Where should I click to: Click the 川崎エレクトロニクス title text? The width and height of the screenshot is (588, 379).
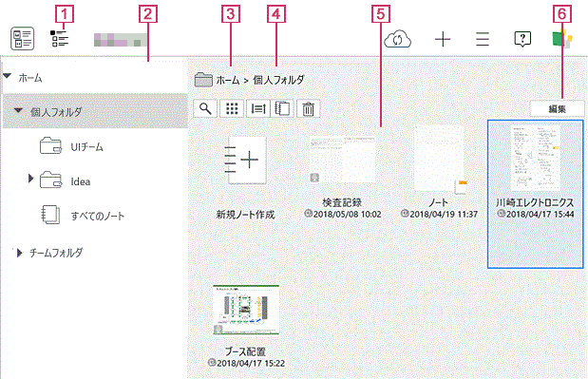coord(535,203)
